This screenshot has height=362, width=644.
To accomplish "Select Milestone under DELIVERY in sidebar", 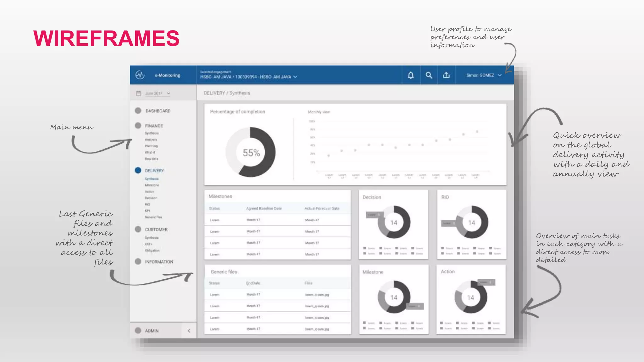I will (x=152, y=185).
